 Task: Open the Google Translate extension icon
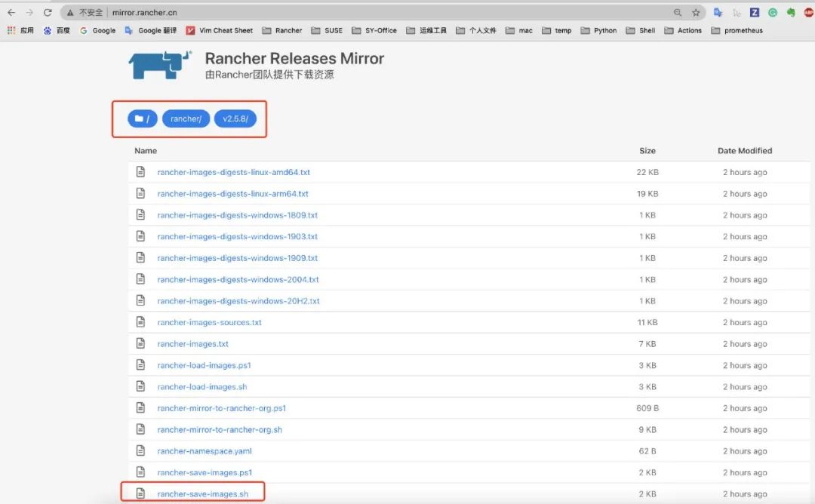tap(718, 13)
